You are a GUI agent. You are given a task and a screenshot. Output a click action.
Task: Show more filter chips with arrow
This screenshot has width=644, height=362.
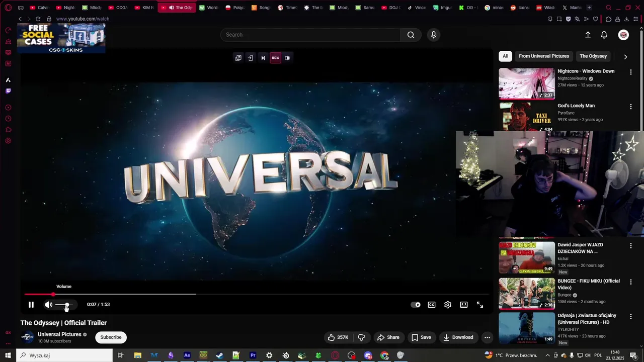pos(625,57)
